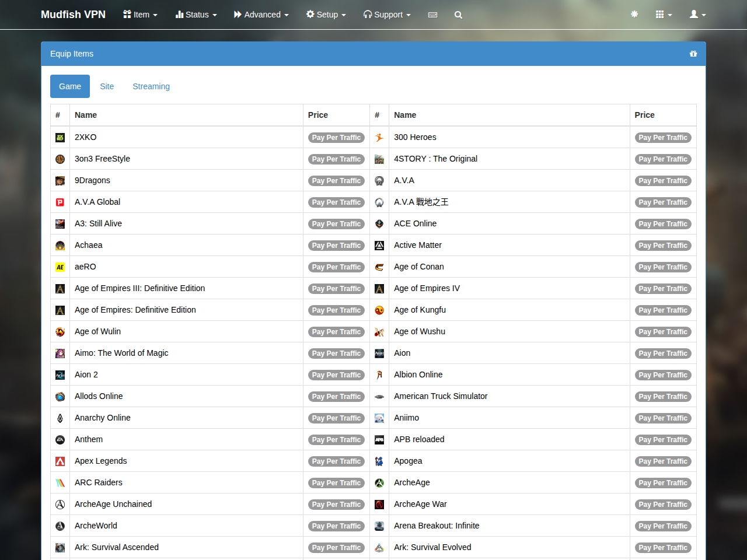
Task: Switch to the Streaming tab
Action: coord(151,86)
